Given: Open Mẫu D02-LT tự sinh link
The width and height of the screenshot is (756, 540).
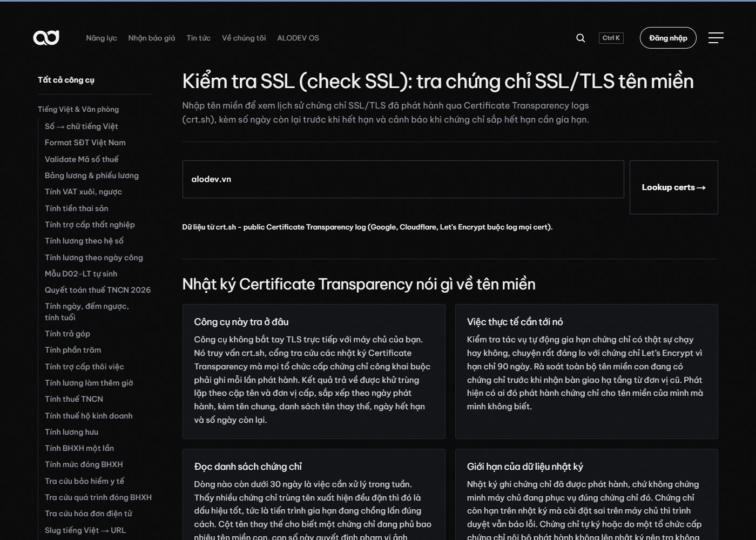Looking at the screenshot, I should pyautogui.click(x=81, y=274).
